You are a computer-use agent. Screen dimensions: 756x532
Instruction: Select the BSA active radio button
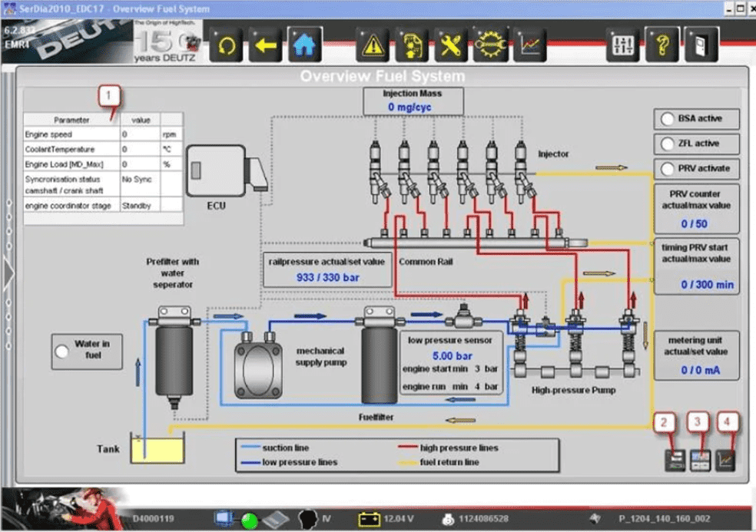[x=668, y=119]
